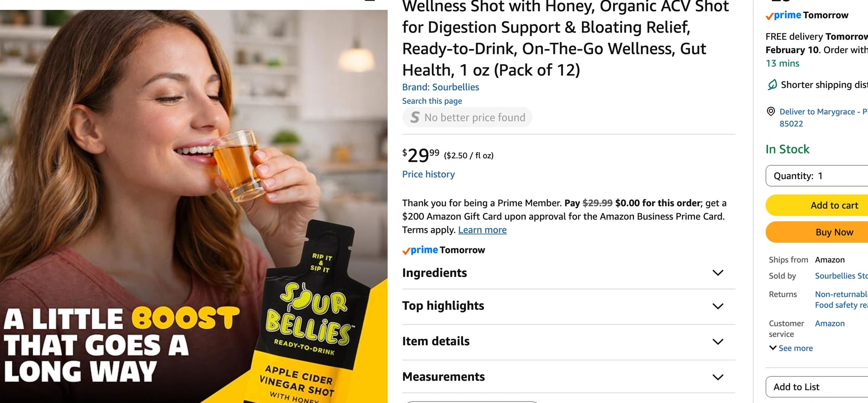Viewport: 868px width, 403px height.
Task: Open the Add to List dropdown button
Action: pyautogui.click(x=817, y=387)
